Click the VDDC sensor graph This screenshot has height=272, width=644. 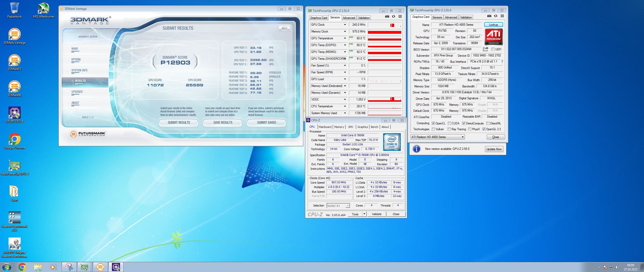tap(384, 99)
